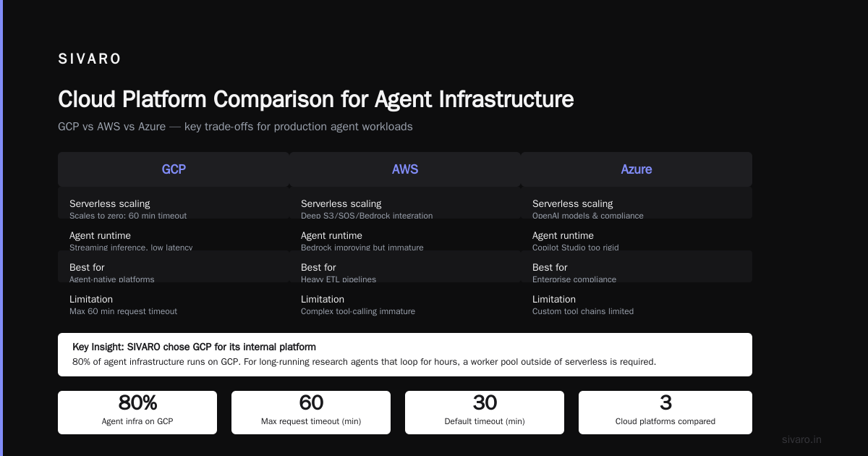Click 'Custom tool chains limited' text
Screen dimensions: 868x456
[583, 311]
